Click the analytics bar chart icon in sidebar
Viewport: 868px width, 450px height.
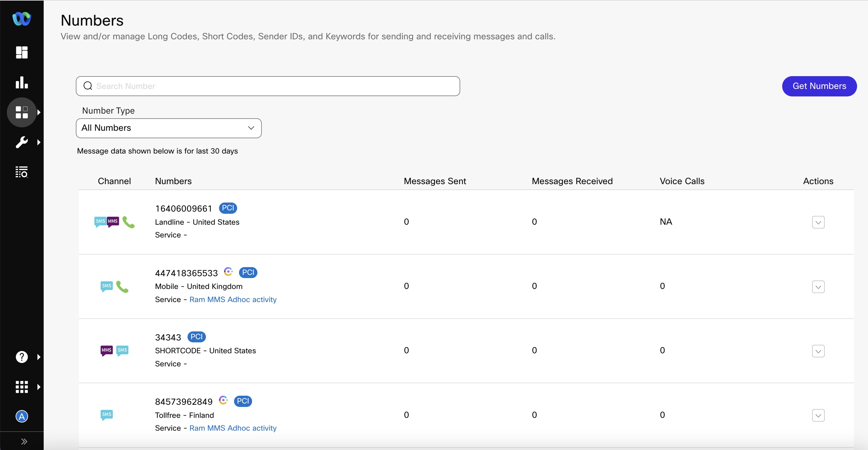click(22, 82)
